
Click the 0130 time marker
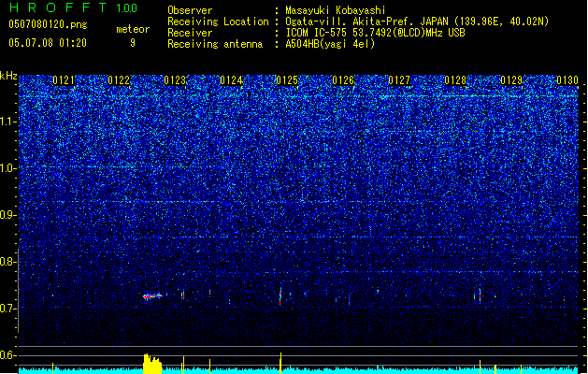[567, 80]
